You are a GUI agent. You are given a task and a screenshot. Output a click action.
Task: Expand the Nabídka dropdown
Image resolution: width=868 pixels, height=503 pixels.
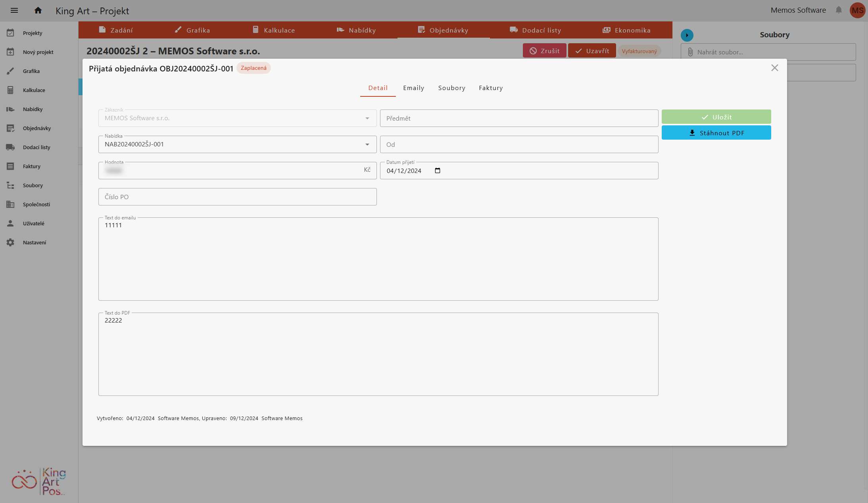367,144
